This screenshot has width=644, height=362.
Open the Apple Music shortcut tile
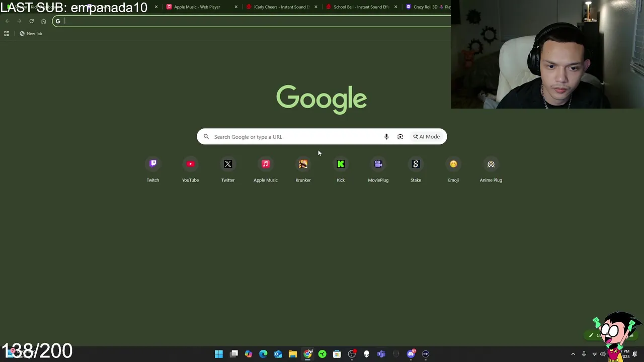coord(266,170)
